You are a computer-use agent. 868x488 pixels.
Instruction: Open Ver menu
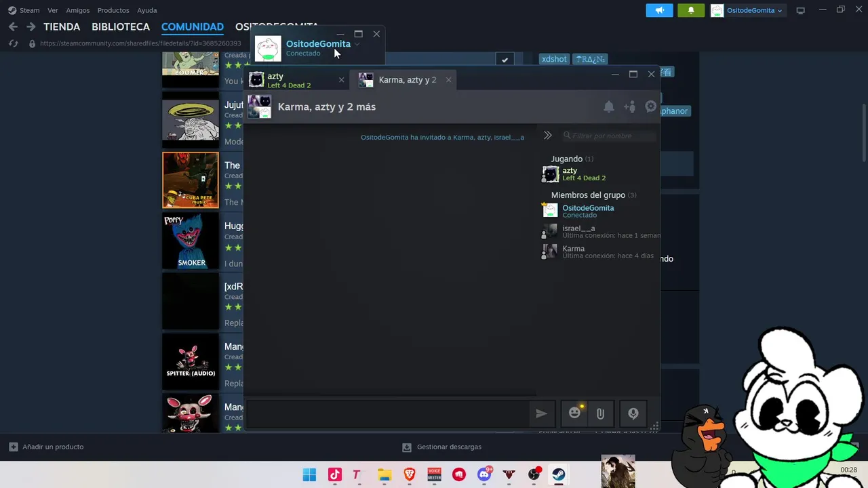click(53, 10)
